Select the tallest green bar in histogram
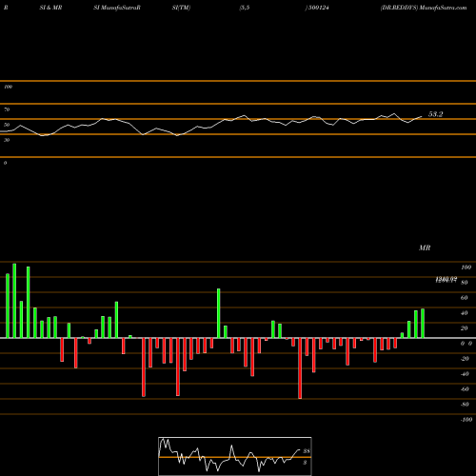476x476 pixels. (14, 301)
